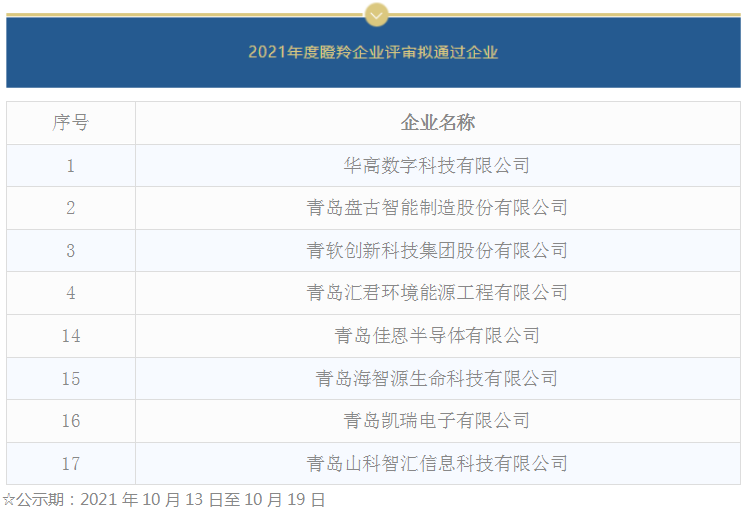Pick 青岛山科智汇信息科技有限公司 row

click(437, 464)
